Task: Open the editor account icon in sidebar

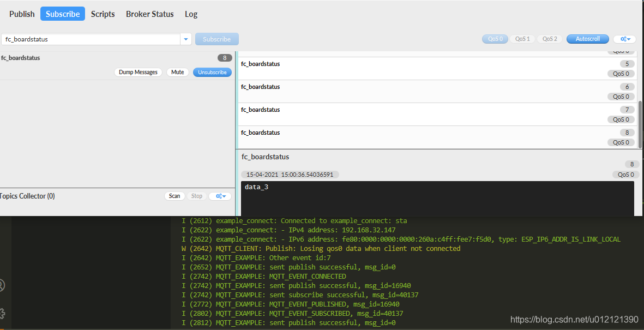Action: pyautogui.click(x=2, y=285)
